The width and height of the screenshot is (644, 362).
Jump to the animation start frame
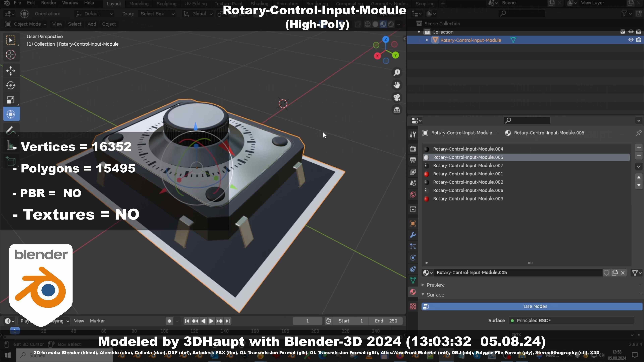(x=187, y=321)
